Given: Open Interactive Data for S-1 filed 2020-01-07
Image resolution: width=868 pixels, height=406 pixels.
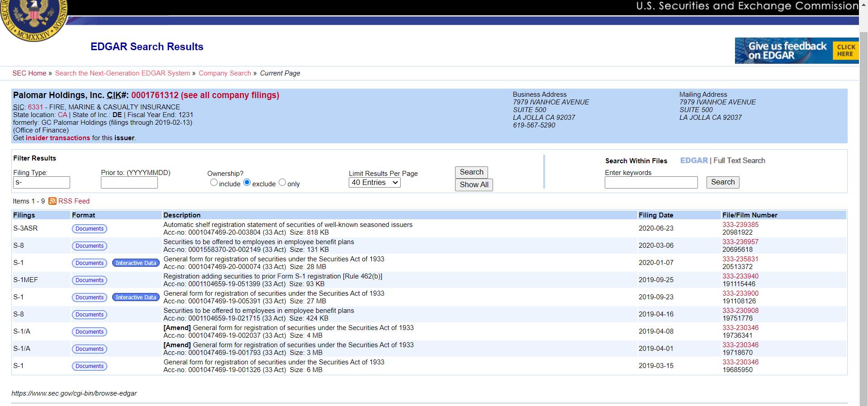Looking at the screenshot, I should 136,263.
